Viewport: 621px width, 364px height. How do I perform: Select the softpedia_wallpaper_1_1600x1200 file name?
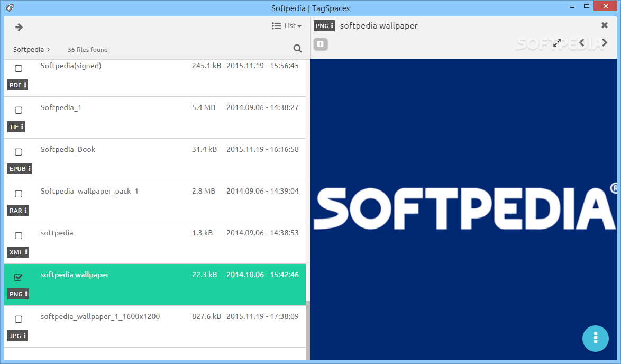(x=100, y=316)
